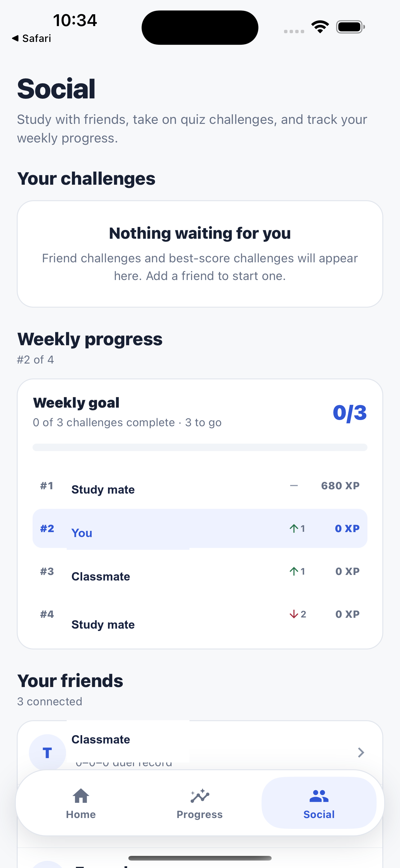Select the #1 Study mate leaderboard row
Viewport: 400px width, 868px height.
(200, 486)
